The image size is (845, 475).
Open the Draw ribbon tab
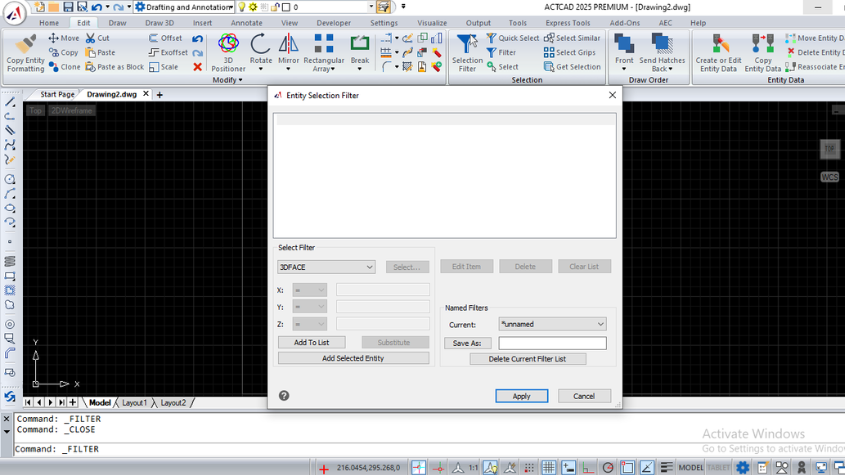(117, 23)
